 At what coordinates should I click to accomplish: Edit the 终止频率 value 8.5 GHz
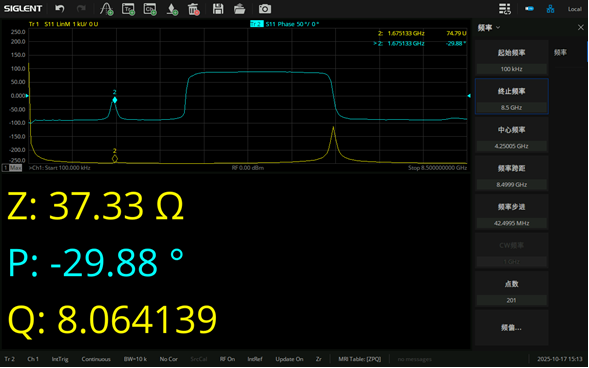click(511, 107)
